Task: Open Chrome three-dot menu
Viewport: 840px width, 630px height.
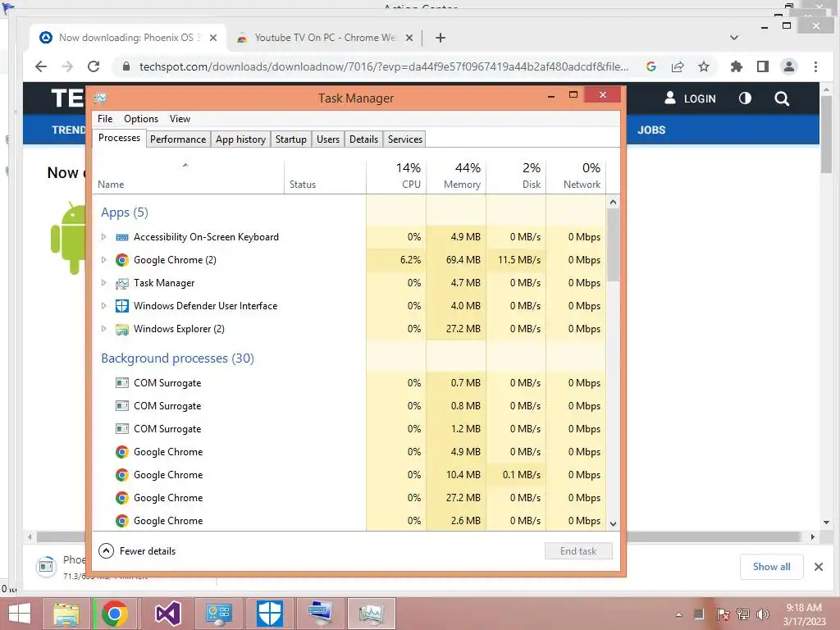Action: [816, 66]
